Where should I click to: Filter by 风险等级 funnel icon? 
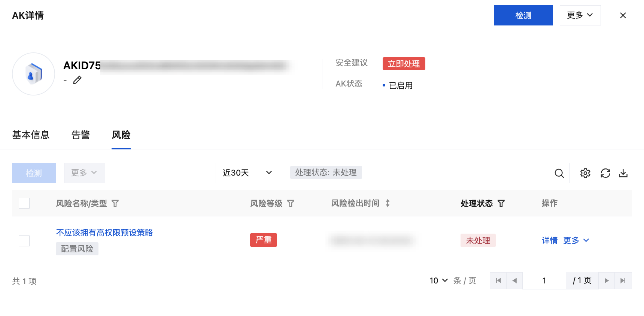291,203
